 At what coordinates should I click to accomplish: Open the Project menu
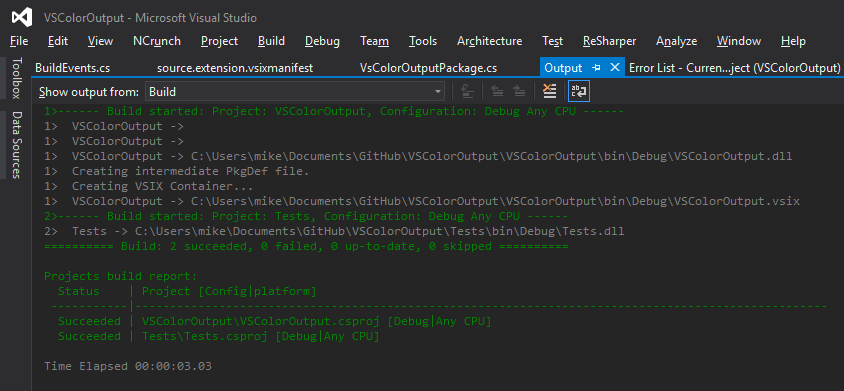220,41
